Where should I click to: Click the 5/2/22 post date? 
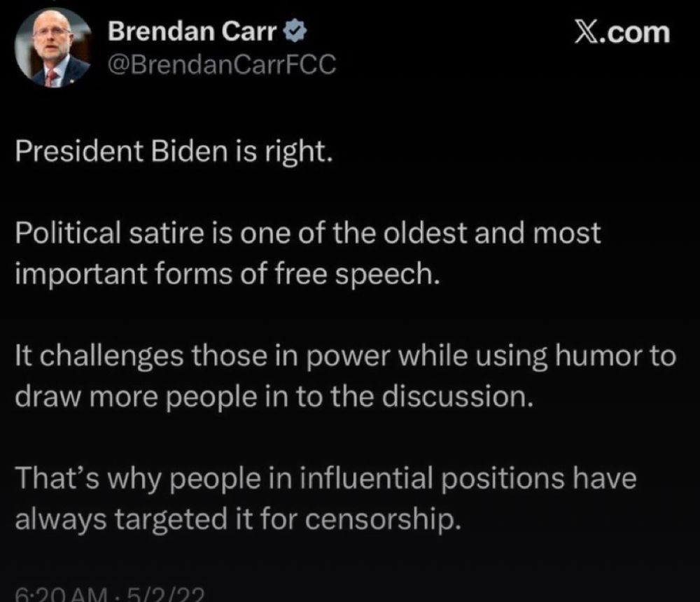tap(165, 595)
